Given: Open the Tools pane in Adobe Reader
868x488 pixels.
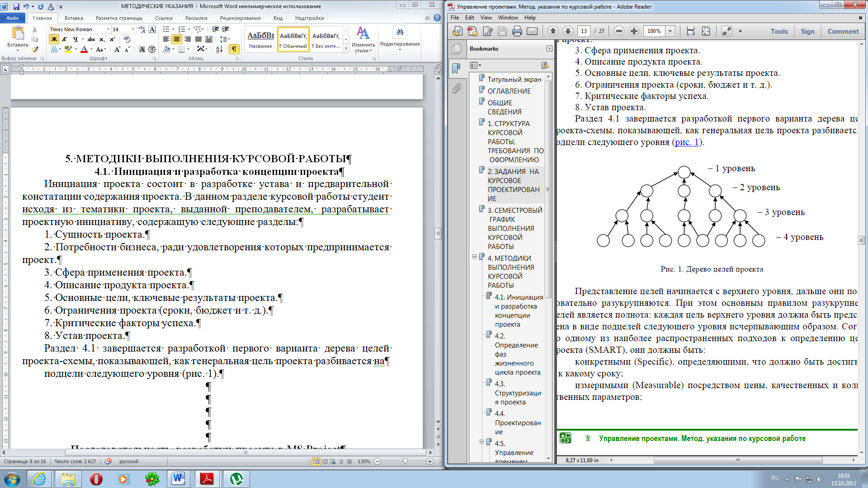Looking at the screenshot, I should (779, 31).
